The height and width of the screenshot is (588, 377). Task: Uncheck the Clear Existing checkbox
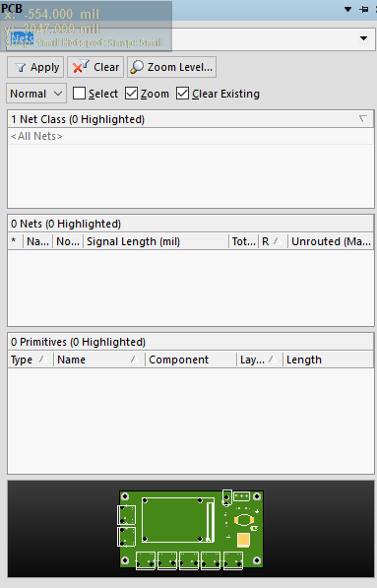182,94
